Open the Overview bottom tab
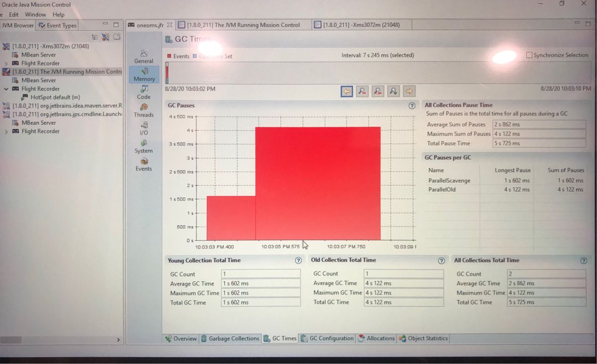Viewport: 597px width, 364px height. click(181, 339)
